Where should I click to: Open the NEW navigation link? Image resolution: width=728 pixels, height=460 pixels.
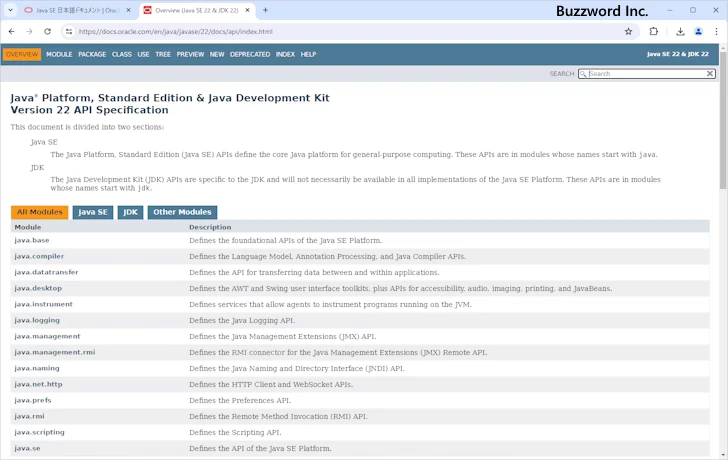[x=217, y=54]
